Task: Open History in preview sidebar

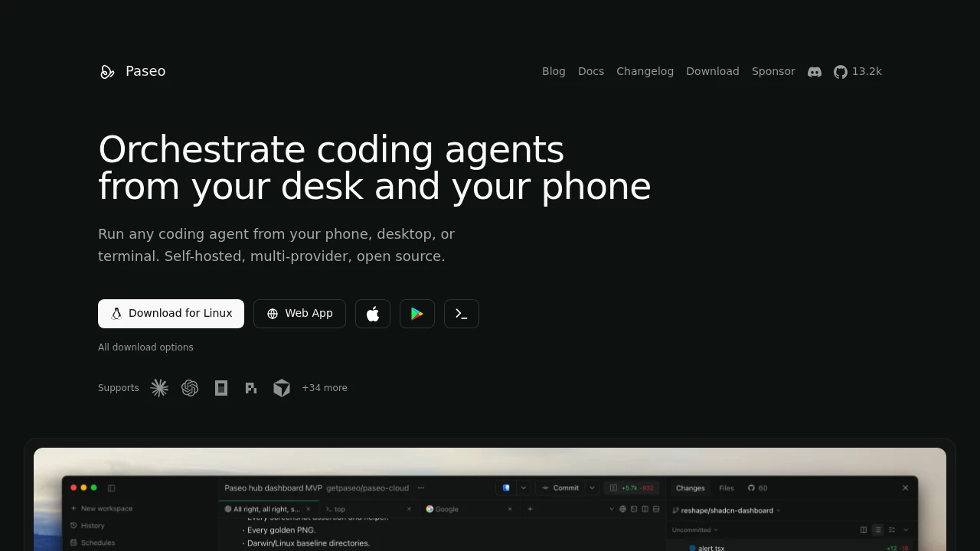Action: pos(87,526)
